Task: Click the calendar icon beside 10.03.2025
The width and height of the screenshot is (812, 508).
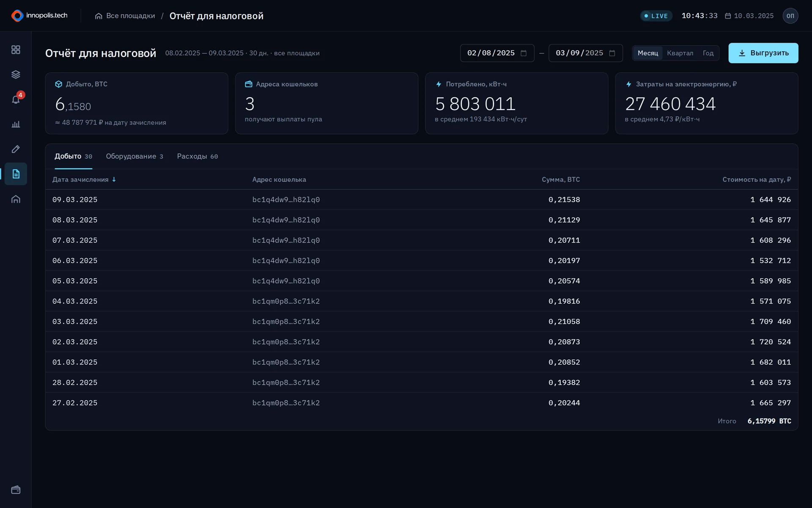Action: [x=728, y=16]
